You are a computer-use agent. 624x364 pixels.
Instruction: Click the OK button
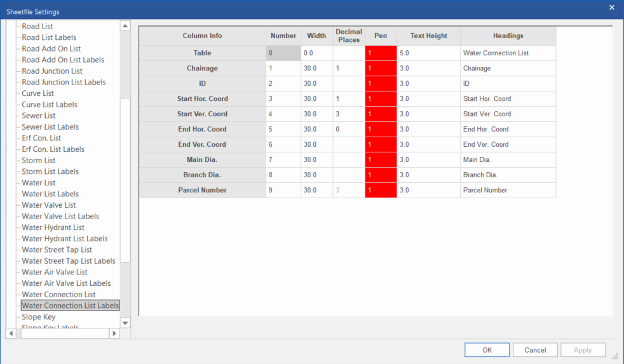487,350
